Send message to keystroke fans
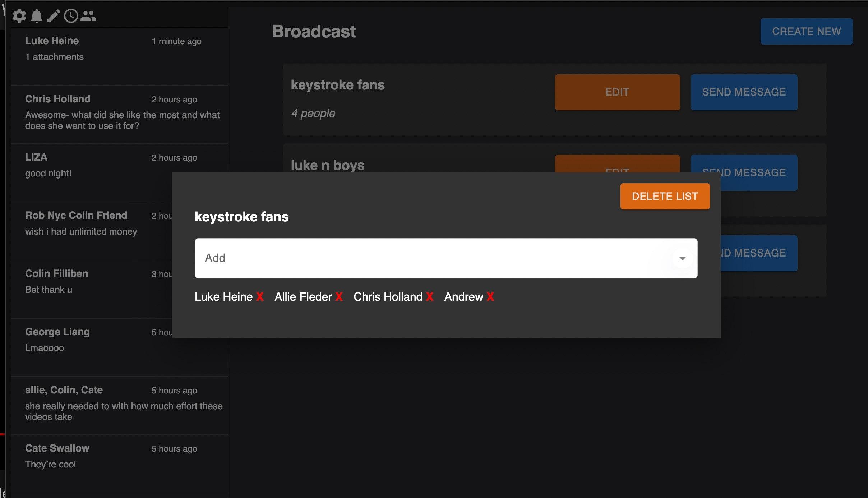 click(x=744, y=92)
